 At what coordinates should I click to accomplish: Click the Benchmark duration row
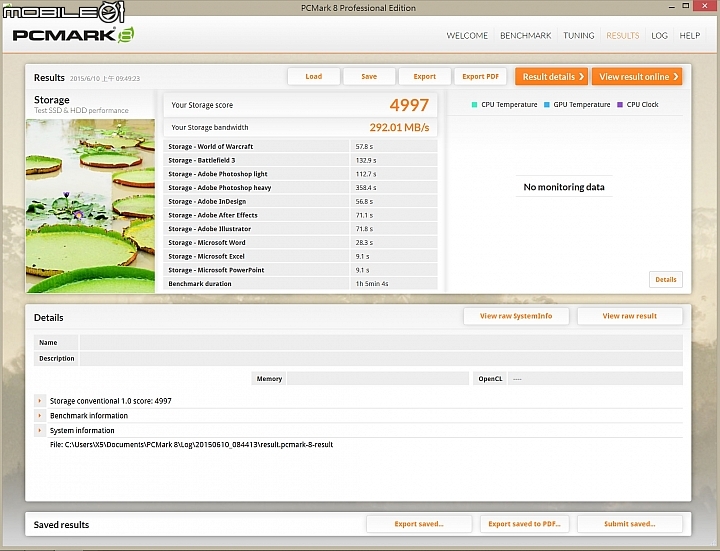coord(301,283)
